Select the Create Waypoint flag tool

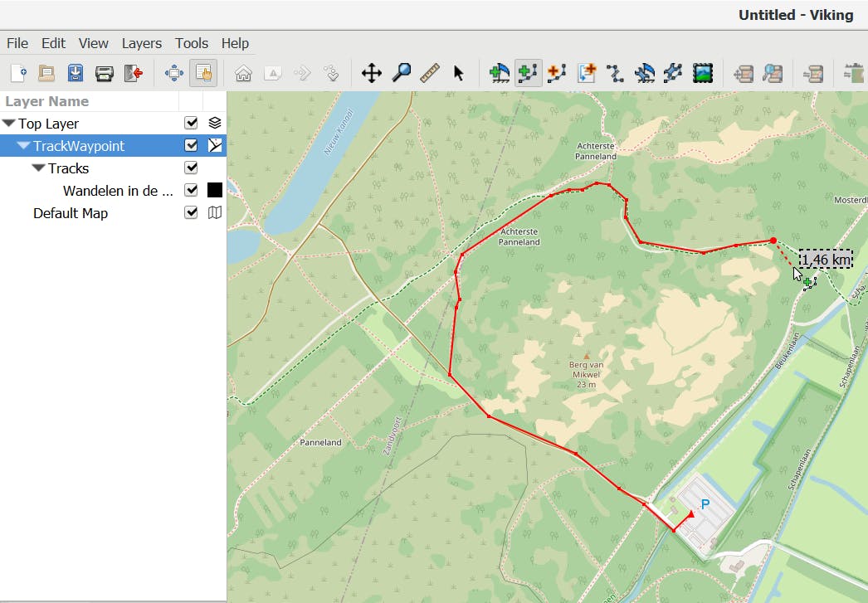click(x=500, y=73)
